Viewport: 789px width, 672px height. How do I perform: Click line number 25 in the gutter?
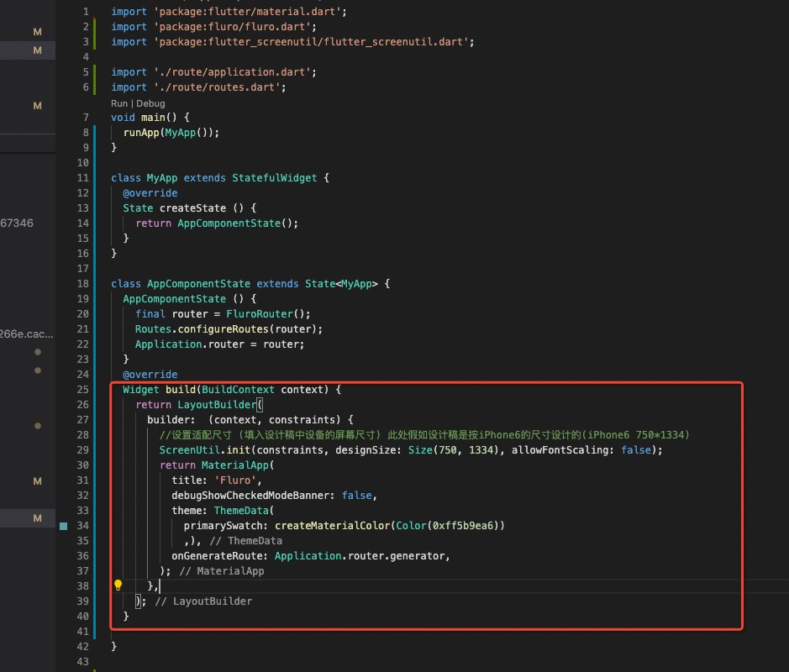[82, 389]
